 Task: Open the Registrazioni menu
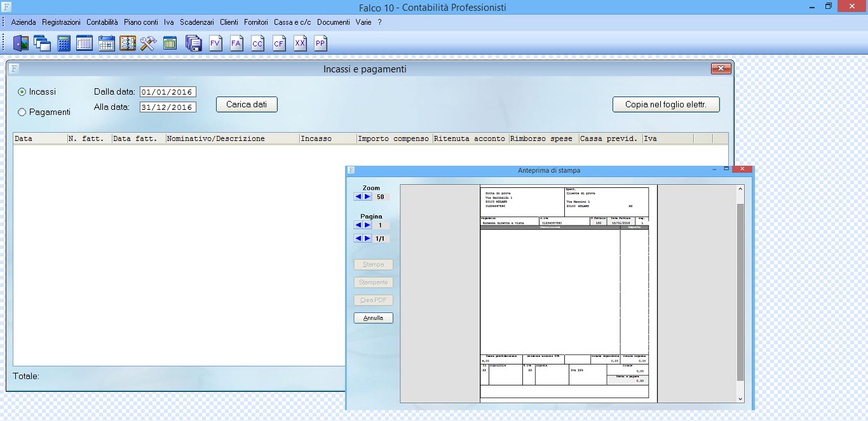click(62, 22)
